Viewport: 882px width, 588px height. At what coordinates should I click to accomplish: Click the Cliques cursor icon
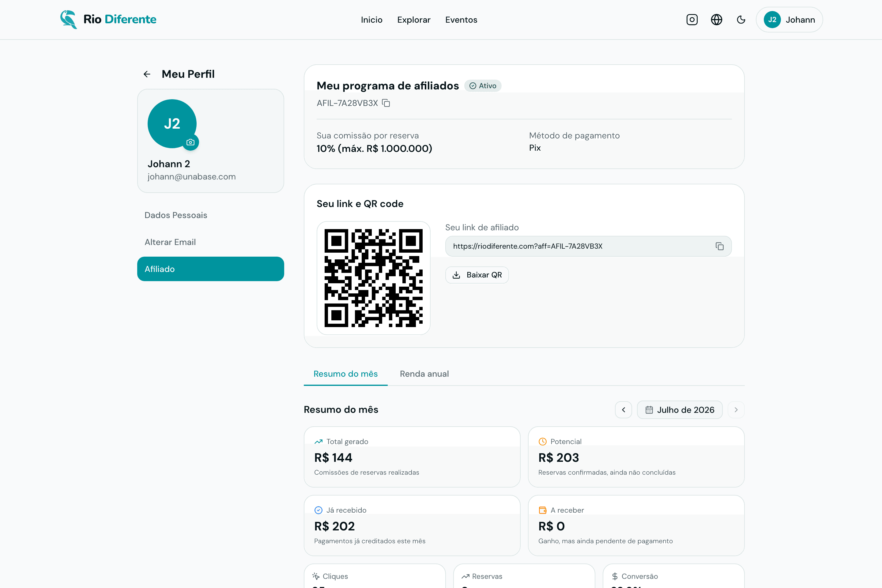click(316, 576)
